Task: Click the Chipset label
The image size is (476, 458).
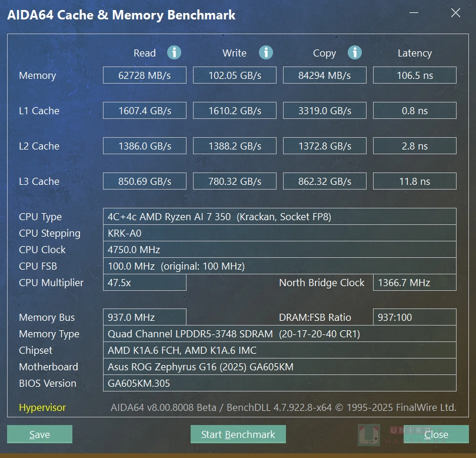Action: click(x=35, y=350)
